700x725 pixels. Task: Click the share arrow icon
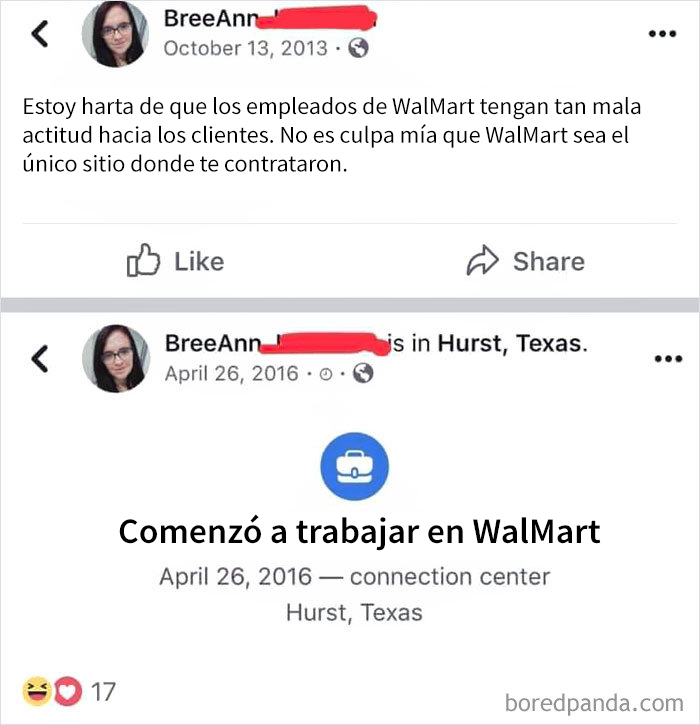coord(482,260)
